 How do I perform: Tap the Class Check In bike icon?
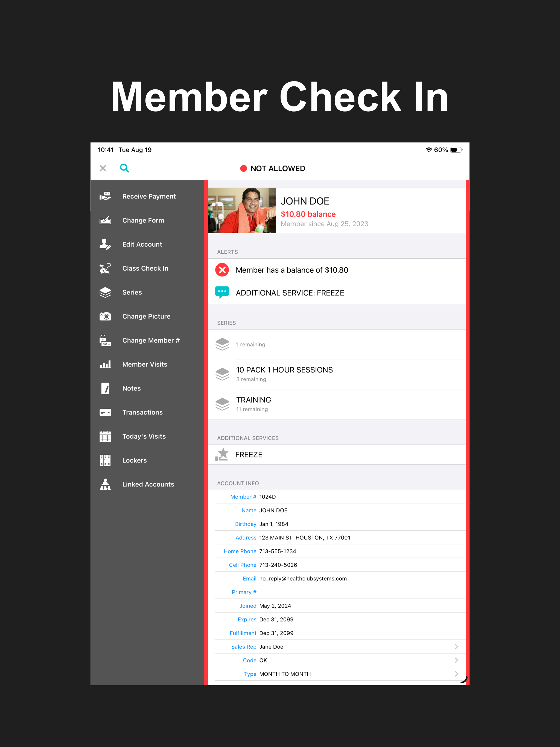click(x=105, y=268)
